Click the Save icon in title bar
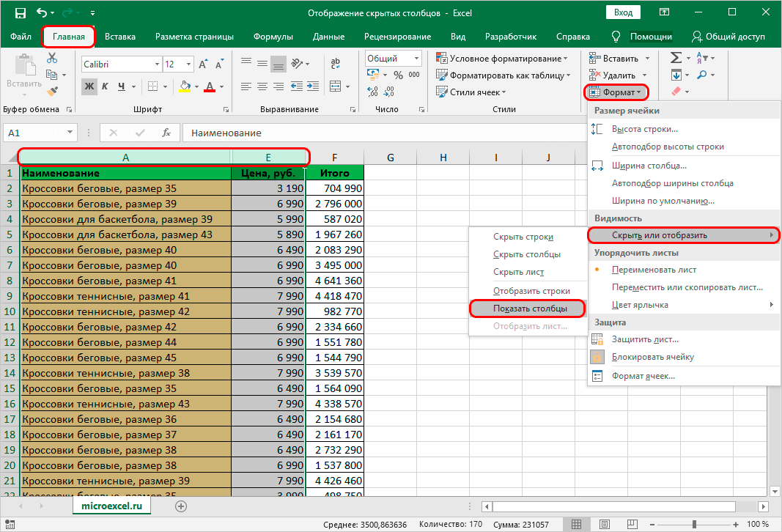The width and height of the screenshot is (782, 532). coord(20,13)
